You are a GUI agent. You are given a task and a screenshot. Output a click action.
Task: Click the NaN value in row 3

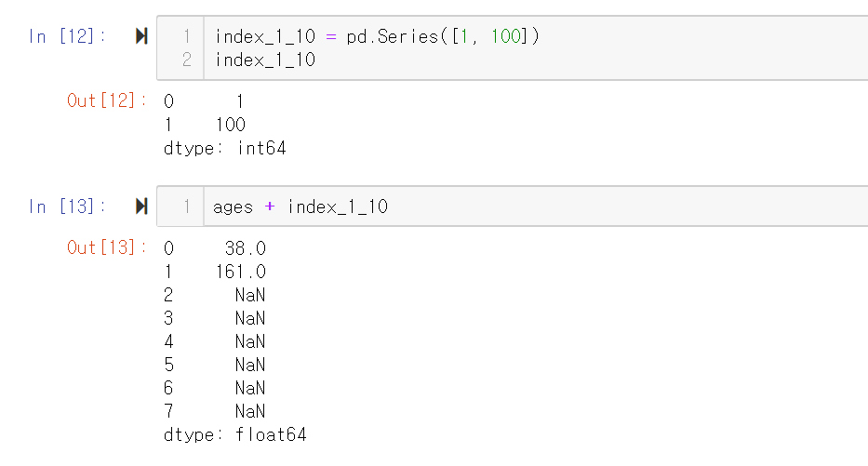click(250, 318)
